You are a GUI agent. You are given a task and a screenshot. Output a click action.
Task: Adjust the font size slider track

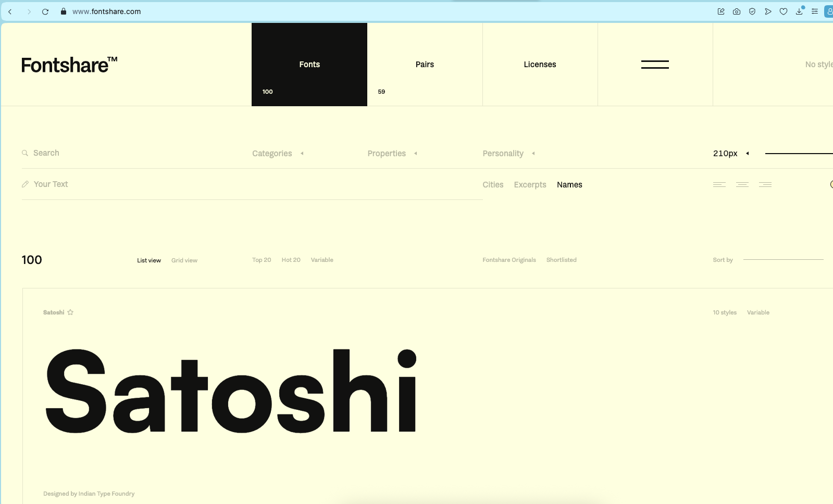point(799,154)
